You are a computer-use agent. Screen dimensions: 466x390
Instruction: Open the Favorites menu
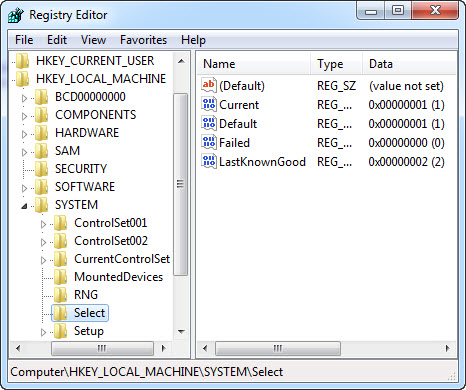pos(143,40)
